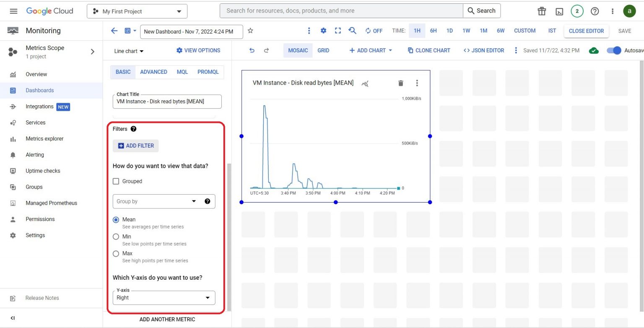Open the Y-axis selection dropdown

click(164, 297)
